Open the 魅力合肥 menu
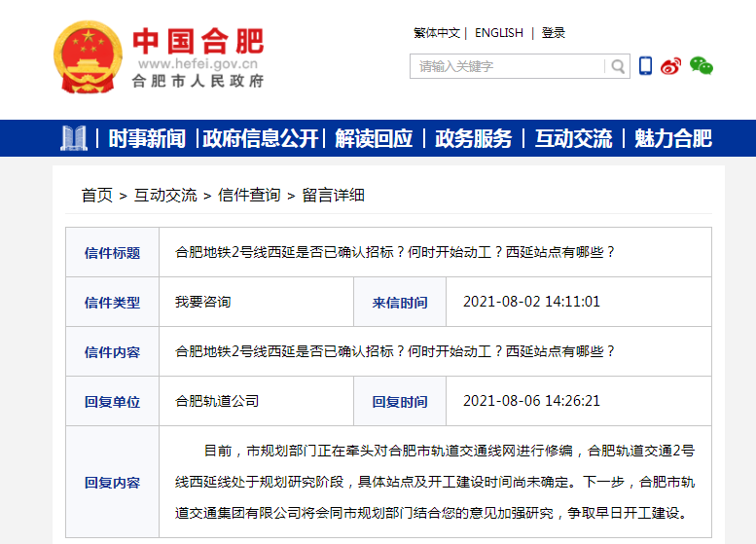Screen dimensions: 756x544 click(x=673, y=138)
